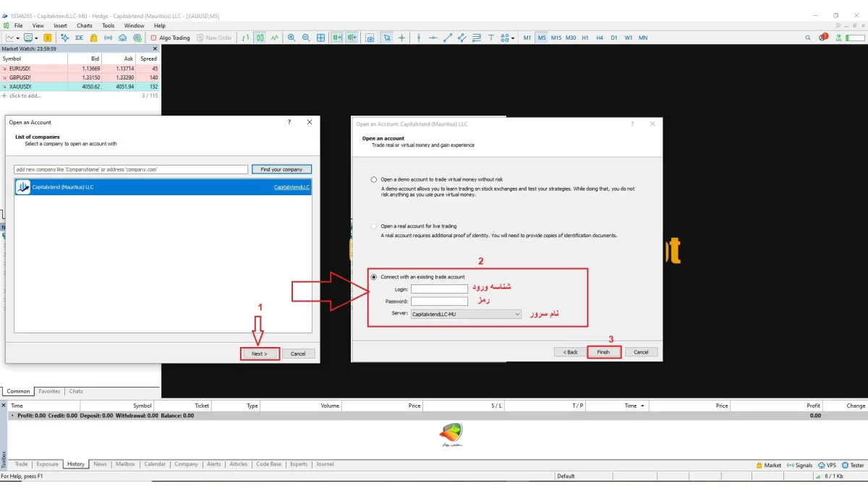Open the Tools menu

pyautogui.click(x=108, y=25)
